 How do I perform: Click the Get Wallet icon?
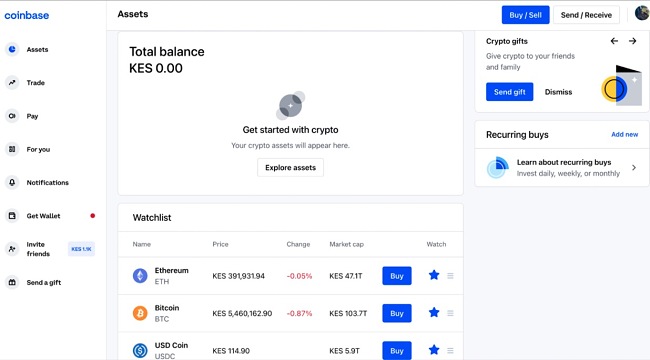click(12, 216)
